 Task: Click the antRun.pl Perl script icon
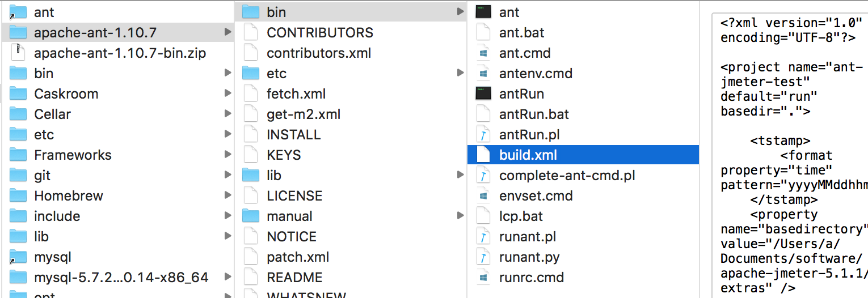click(x=483, y=134)
